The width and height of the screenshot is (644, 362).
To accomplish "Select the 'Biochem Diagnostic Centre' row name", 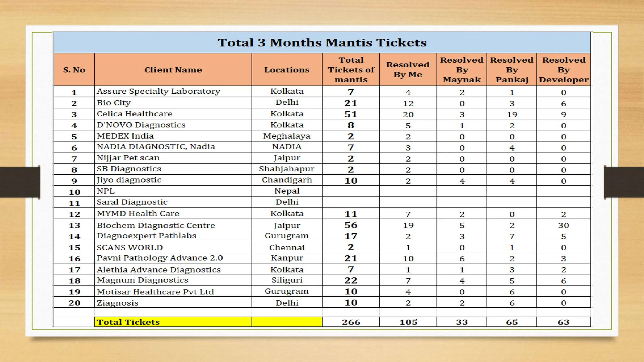I will (156, 225).
